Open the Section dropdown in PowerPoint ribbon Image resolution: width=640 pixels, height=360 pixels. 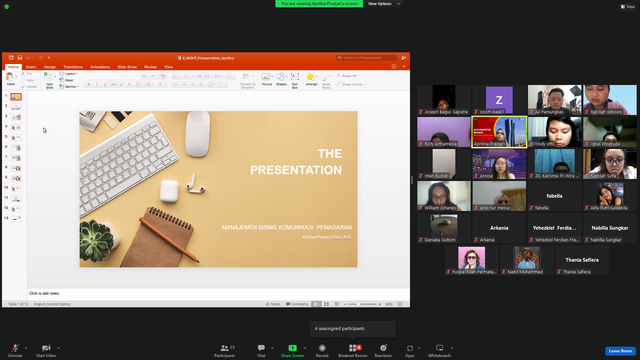point(69,87)
